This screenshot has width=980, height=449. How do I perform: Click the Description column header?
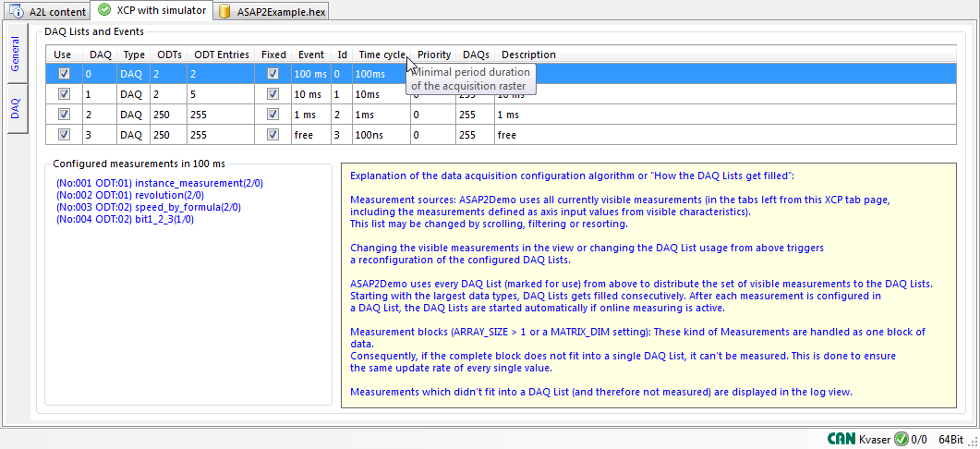point(529,55)
